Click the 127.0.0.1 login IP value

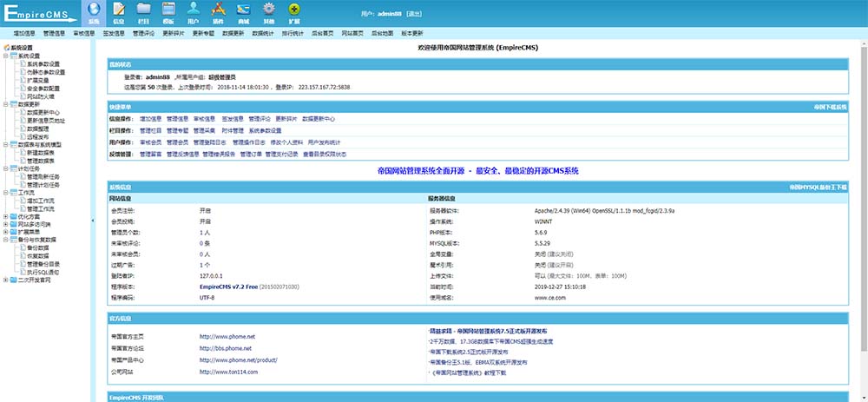[x=211, y=276]
